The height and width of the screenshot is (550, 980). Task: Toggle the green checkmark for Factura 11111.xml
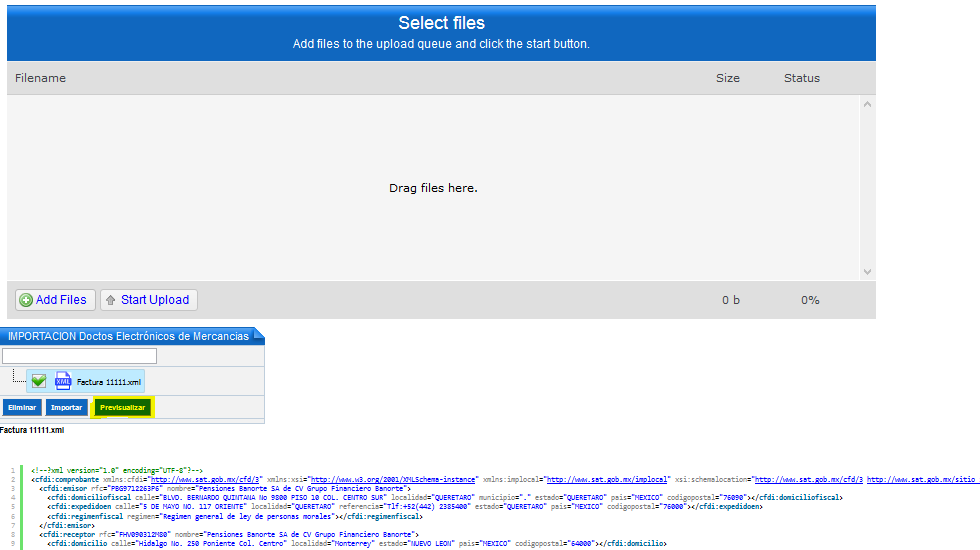[x=39, y=381]
